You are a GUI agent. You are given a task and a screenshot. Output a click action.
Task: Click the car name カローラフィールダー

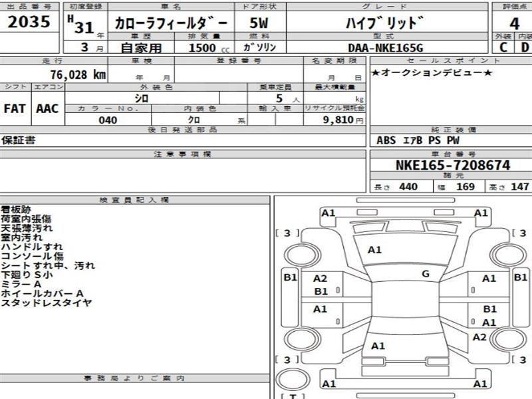pos(171,23)
